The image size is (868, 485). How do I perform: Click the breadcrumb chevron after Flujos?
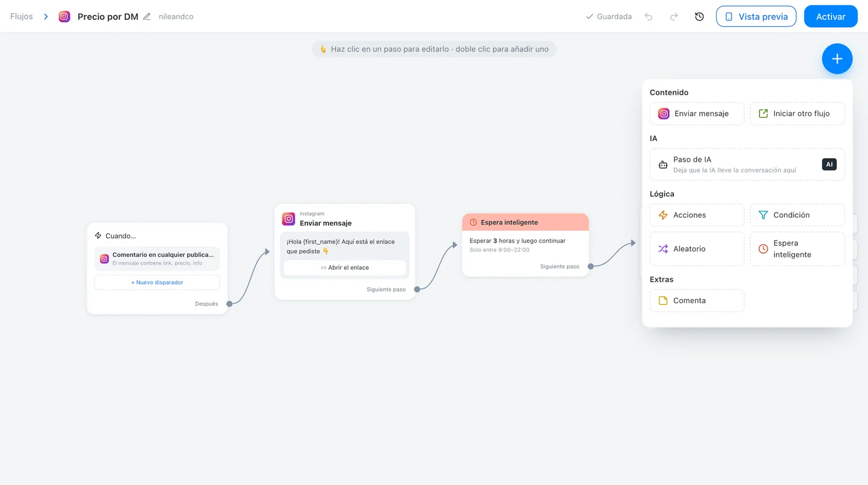46,17
